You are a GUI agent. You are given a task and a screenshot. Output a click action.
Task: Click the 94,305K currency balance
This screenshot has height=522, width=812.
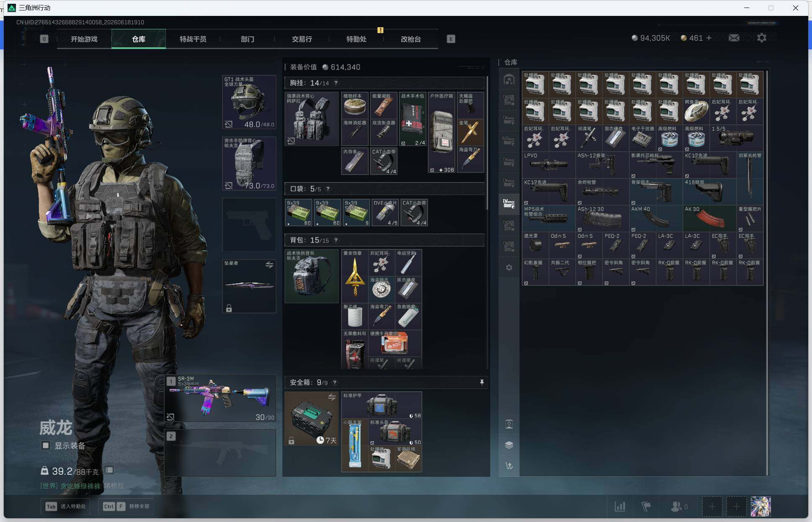[651, 38]
